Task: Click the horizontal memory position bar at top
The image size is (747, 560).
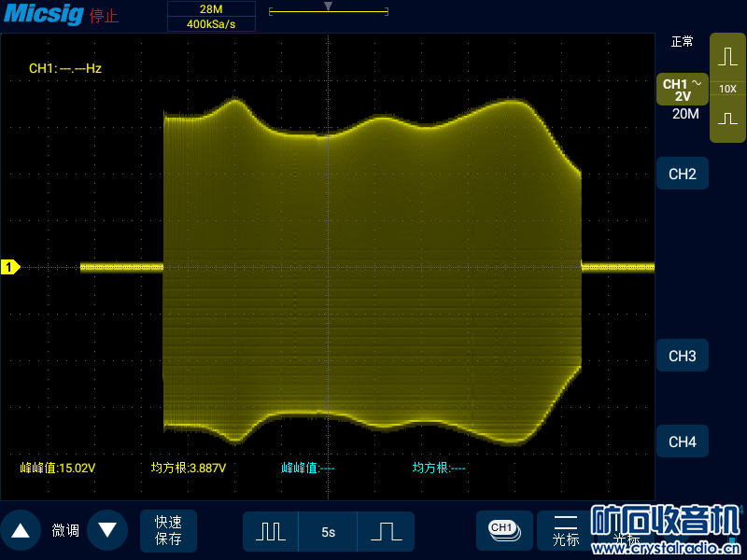Action: click(327, 11)
